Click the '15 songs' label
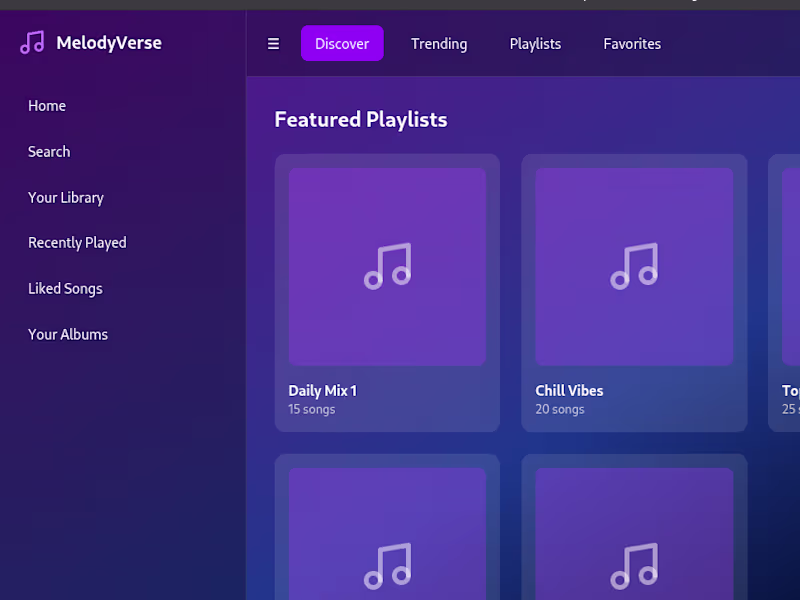This screenshot has height=600, width=800. click(312, 409)
